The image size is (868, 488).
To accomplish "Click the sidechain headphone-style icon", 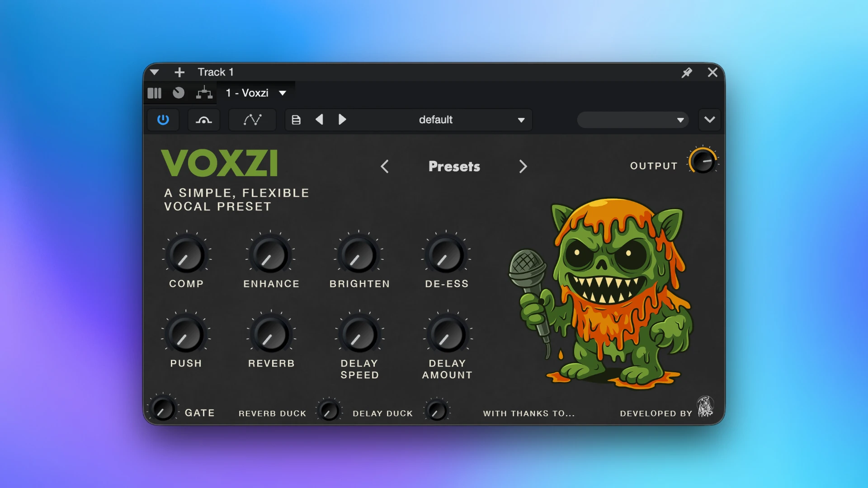I will [x=203, y=120].
